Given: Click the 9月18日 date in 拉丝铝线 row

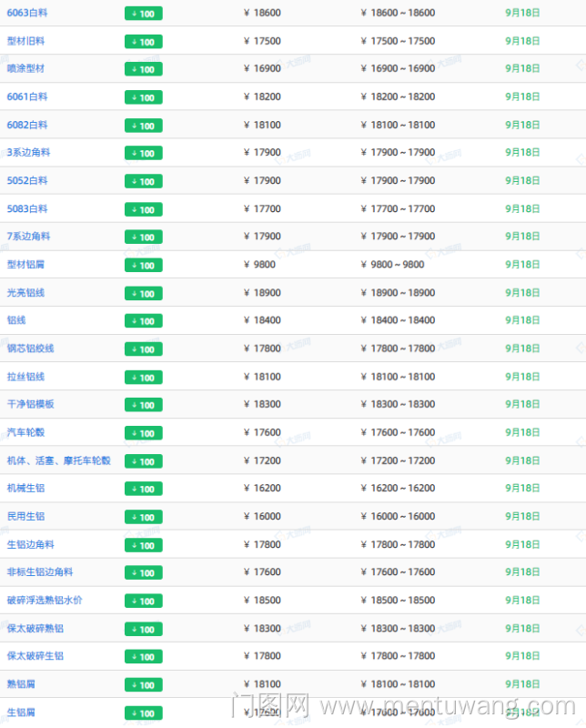Looking at the screenshot, I should (x=522, y=377).
